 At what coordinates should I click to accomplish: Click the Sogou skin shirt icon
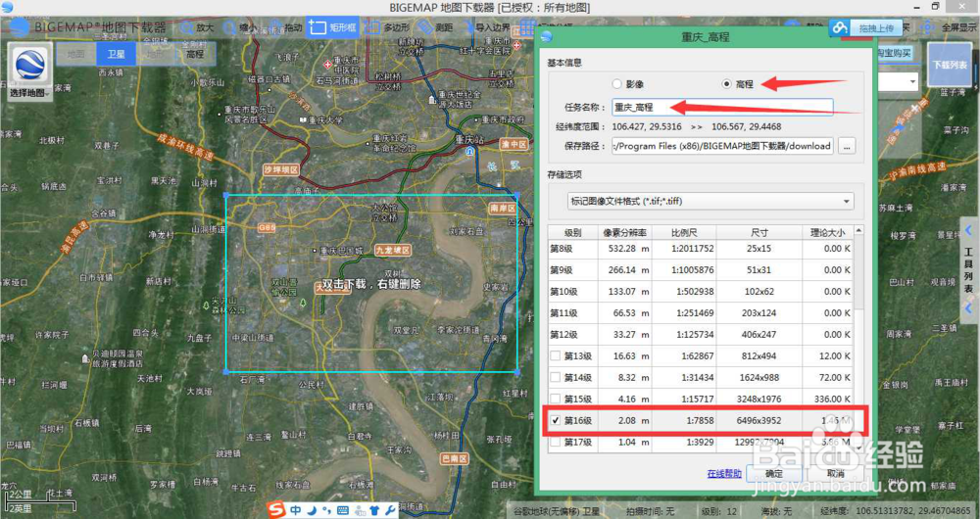(374, 509)
